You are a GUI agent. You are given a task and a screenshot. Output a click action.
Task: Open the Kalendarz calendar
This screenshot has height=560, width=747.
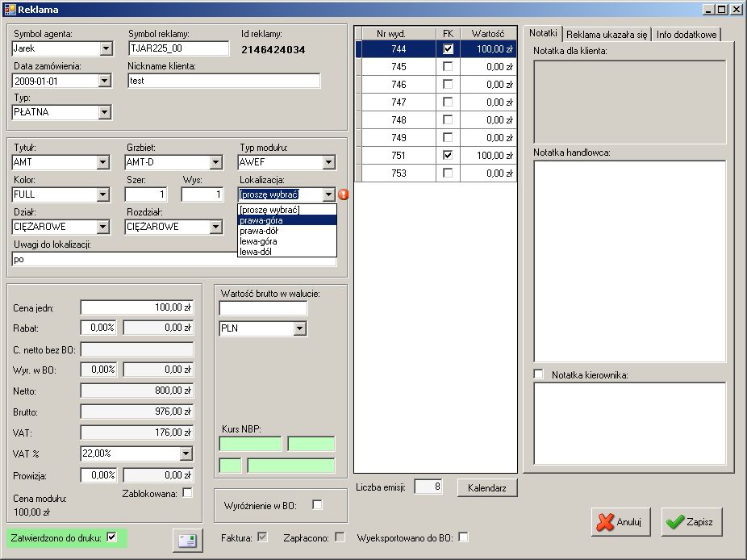(x=486, y=487)
